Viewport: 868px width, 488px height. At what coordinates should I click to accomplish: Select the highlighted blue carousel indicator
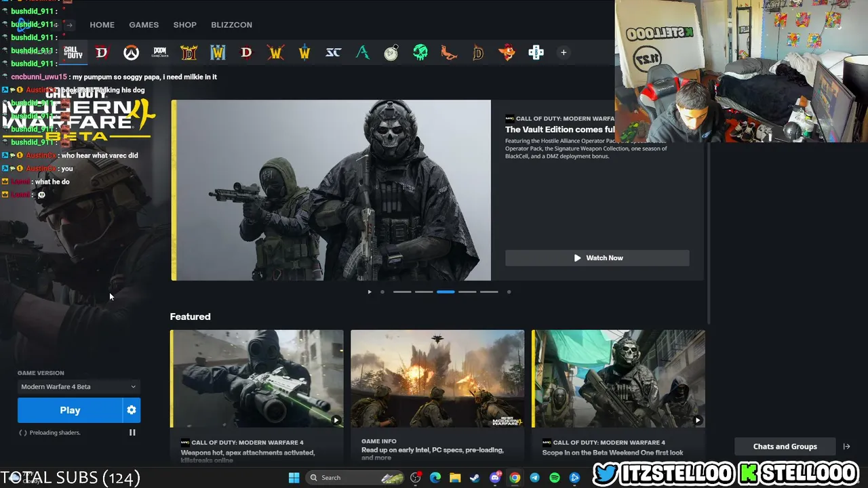pos(446,291)
